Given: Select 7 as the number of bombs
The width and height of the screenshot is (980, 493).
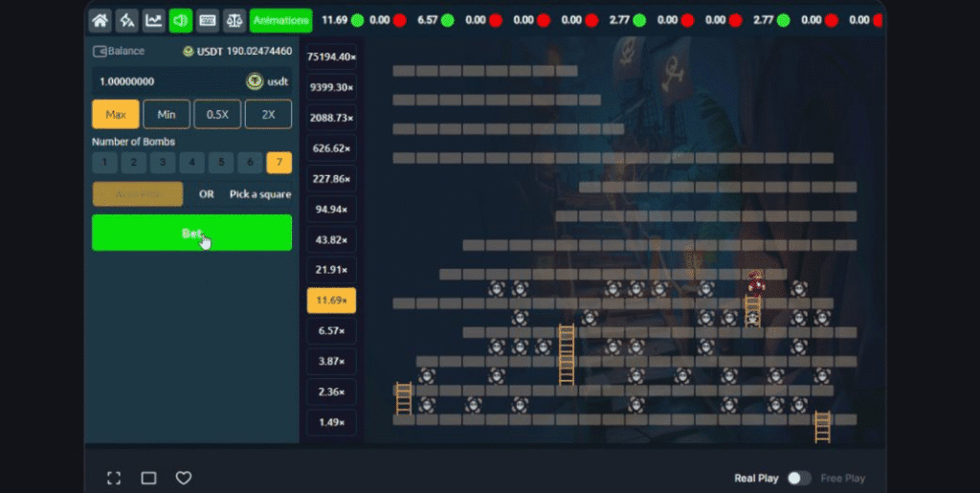Looking at the screenshot, I should [278, 163].
